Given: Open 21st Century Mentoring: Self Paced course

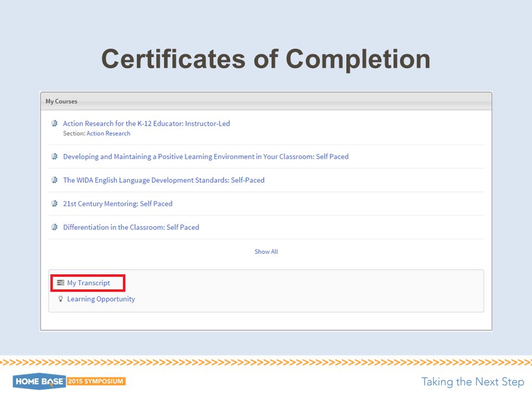Looking at the screenshot, I should pyautogui.click(x=117, y=203).
